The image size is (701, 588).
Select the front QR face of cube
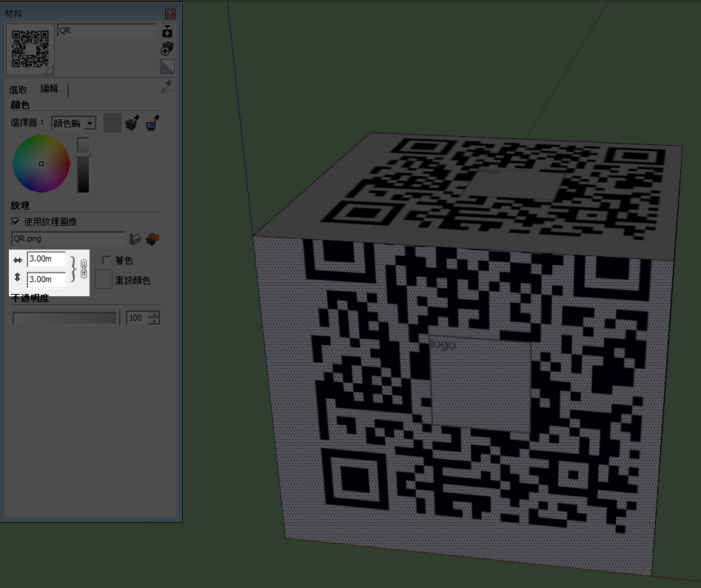469,402
